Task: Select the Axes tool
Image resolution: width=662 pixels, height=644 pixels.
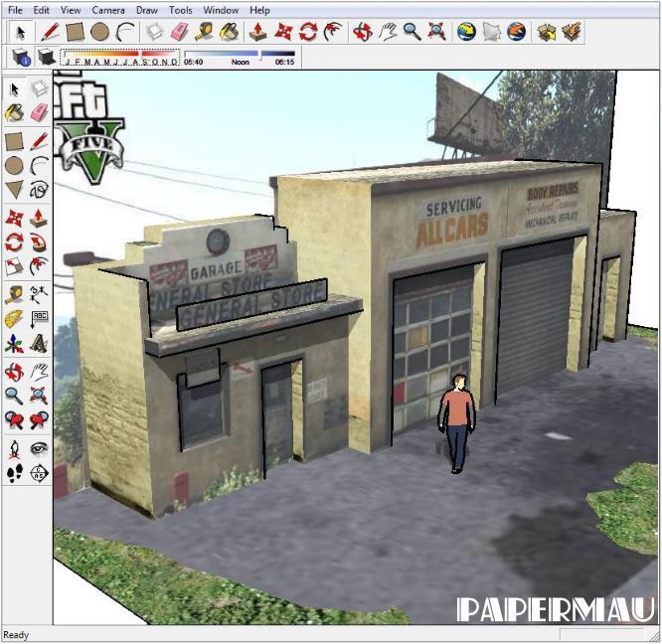Action: click(x=14, y=344)
